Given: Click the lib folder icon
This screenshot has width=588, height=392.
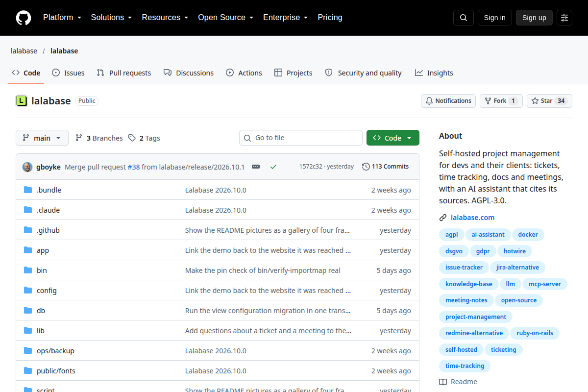Looking at the screenshot, I should [x=28, y=331].
